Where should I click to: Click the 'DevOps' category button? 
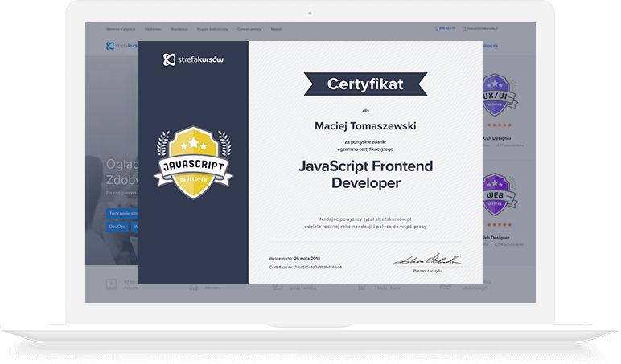coord(117,227)
